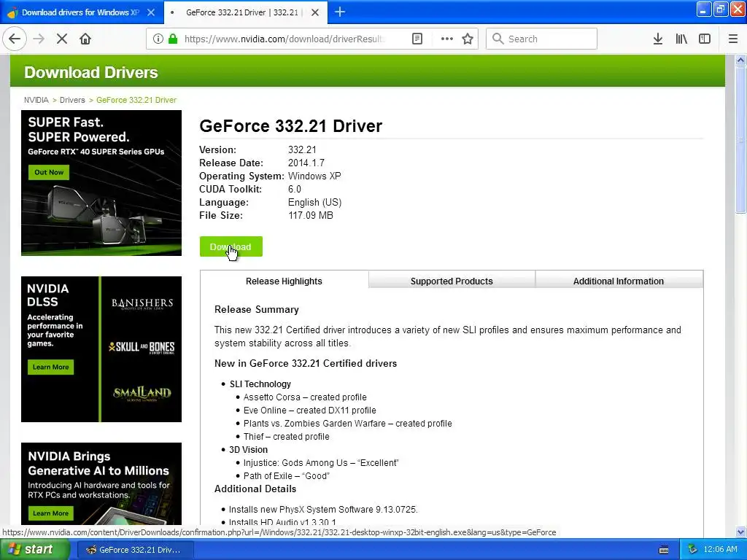Show the Firefox sidebar
The height and width of the screenshot is (560, 747).
(x=705, y=39)
